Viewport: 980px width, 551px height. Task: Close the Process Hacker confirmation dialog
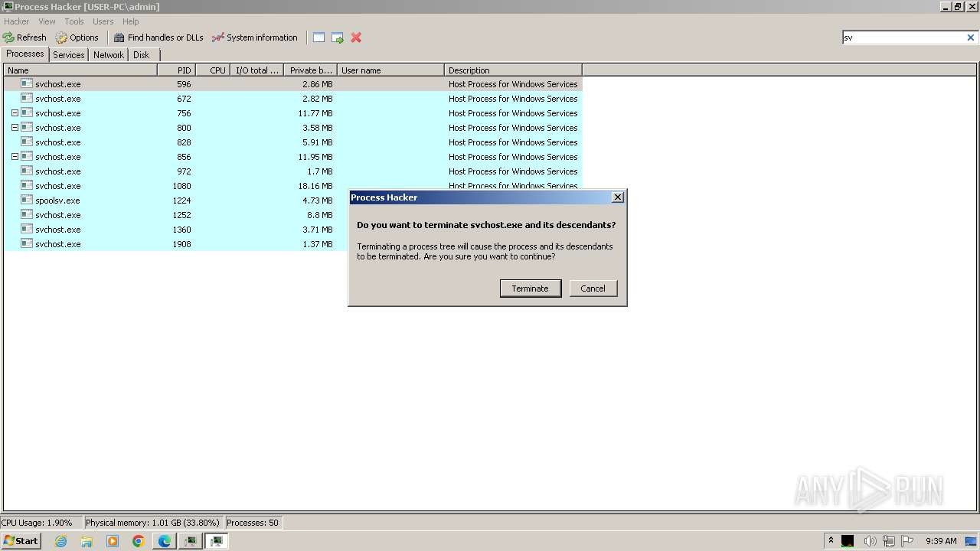618,197
